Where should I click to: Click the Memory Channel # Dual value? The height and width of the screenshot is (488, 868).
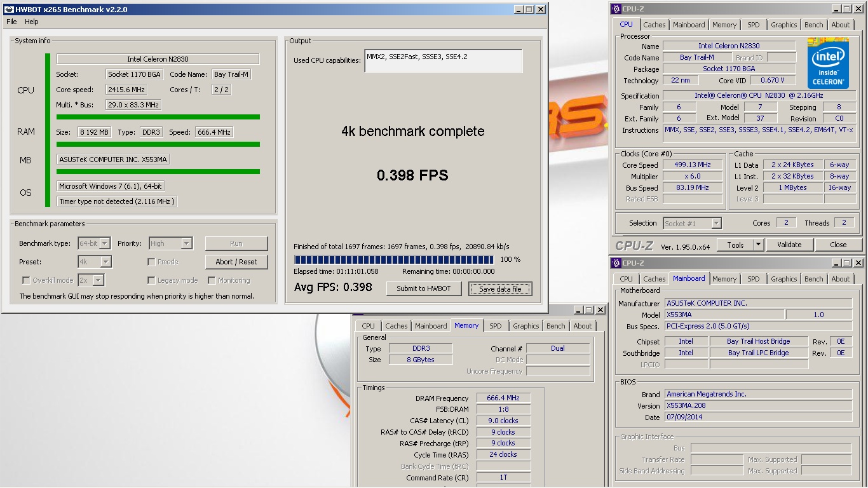(558, 348)
